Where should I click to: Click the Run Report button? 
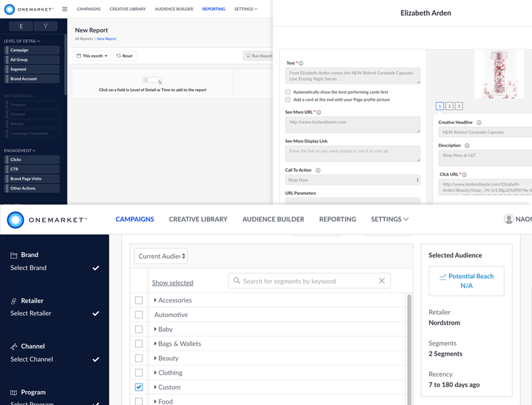[x=258, y=55]
